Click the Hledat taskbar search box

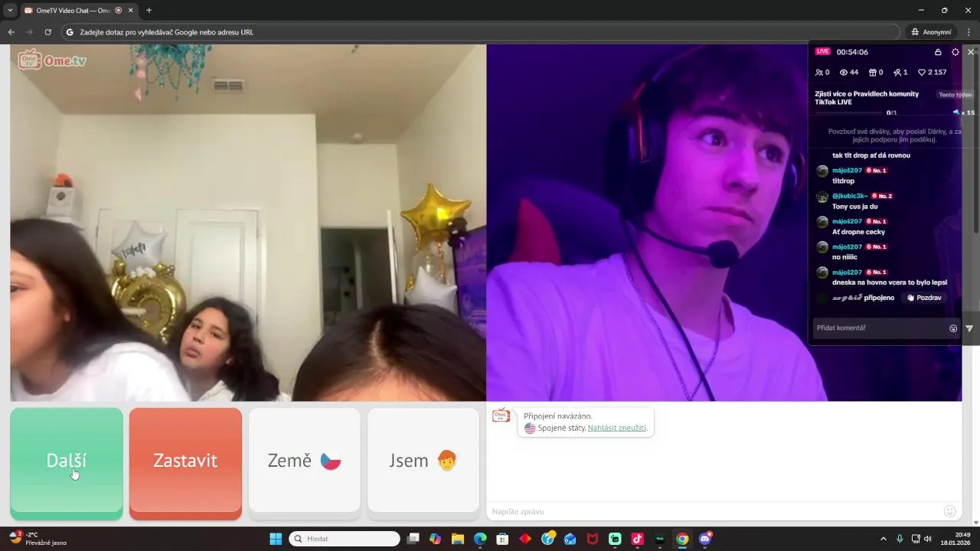345,539
